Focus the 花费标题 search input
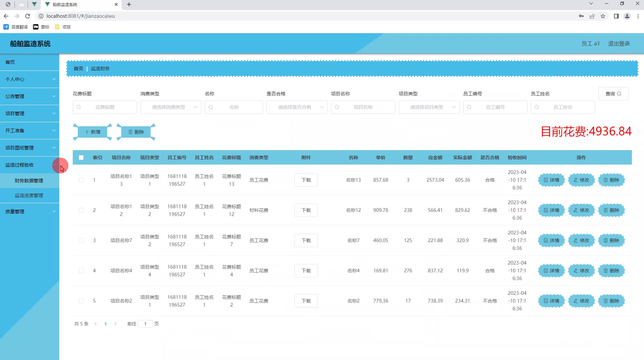The height and width of the screenshot is (360, 644). (x=105, y=107)
